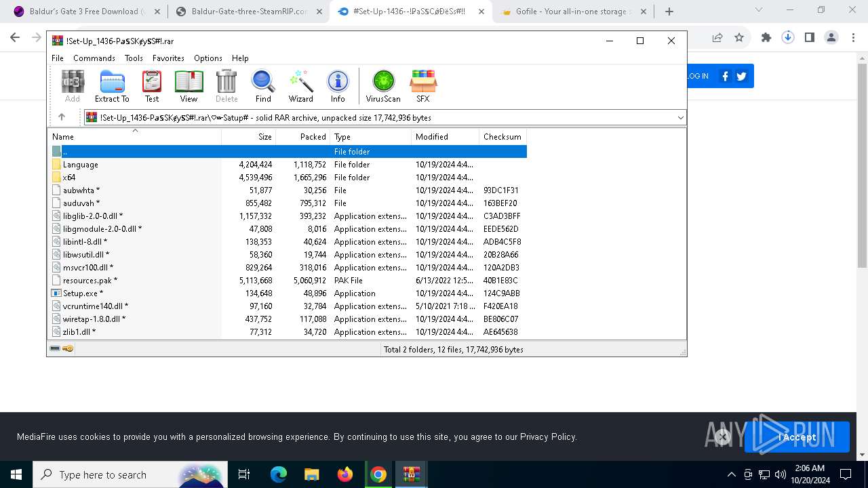Sort by the Modified column header
868x488 pixels.
(x=446, y=136)
